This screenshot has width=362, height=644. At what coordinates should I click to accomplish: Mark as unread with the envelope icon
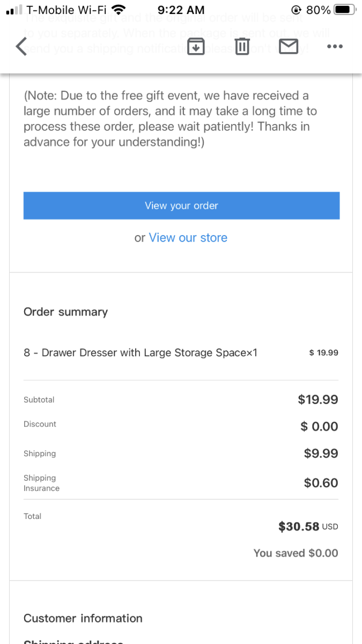click(x=289, y=47)
